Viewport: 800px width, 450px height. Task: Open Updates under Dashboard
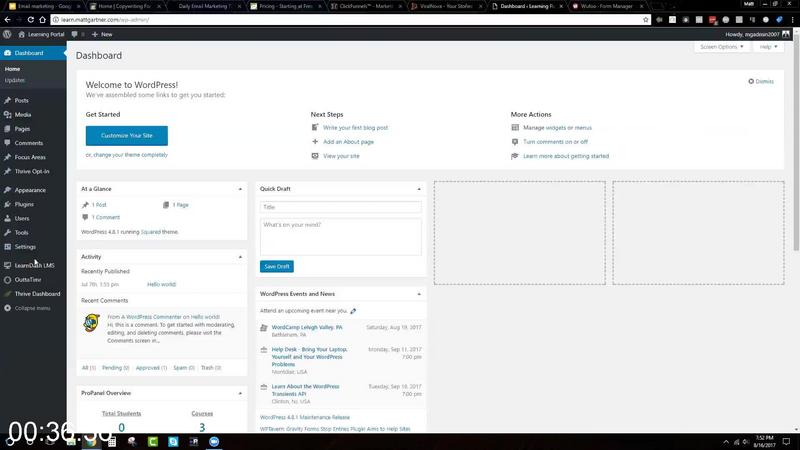point(15,80)
